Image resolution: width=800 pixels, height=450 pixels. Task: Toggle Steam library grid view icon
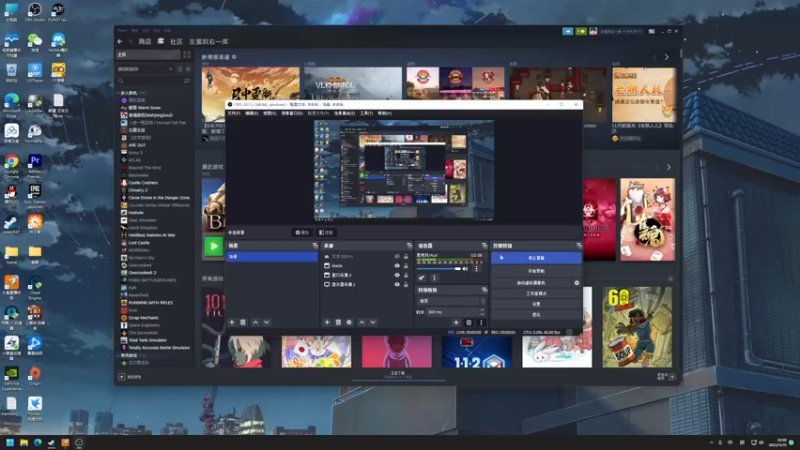tap(187, 55)
